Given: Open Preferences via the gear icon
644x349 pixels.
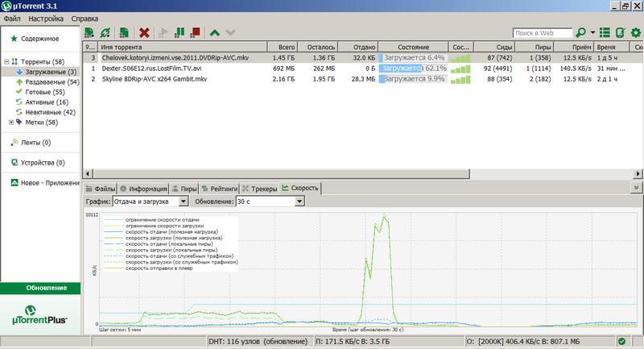Looking at the screenshot, I should pos(636,32).
